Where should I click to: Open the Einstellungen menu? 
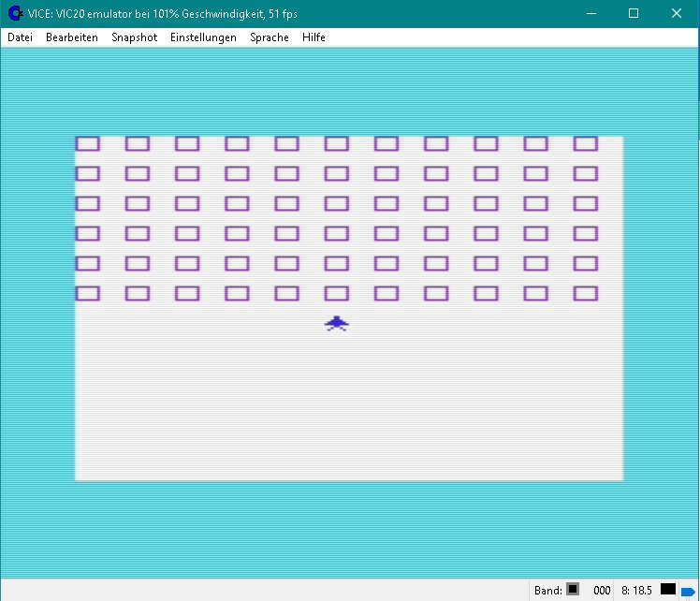[203, 37]
